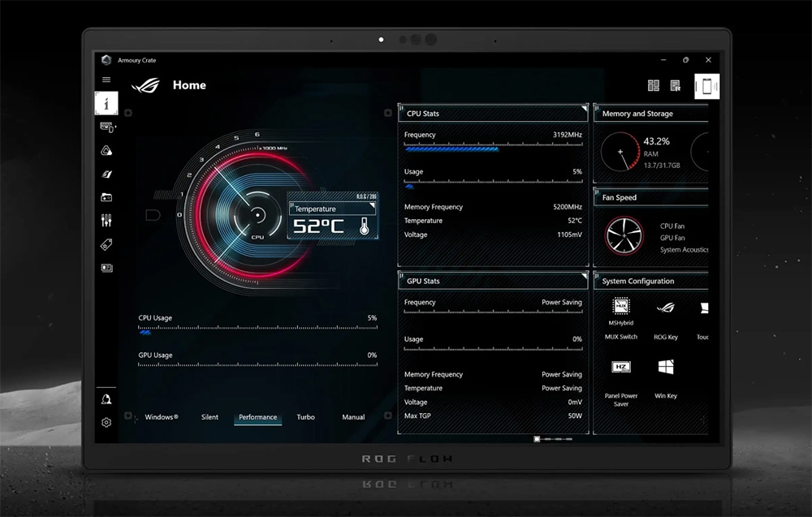The height and width of the screenshot is (517, 812).
Task: Open Settings gear in sidebar
Action: (106, 422)
